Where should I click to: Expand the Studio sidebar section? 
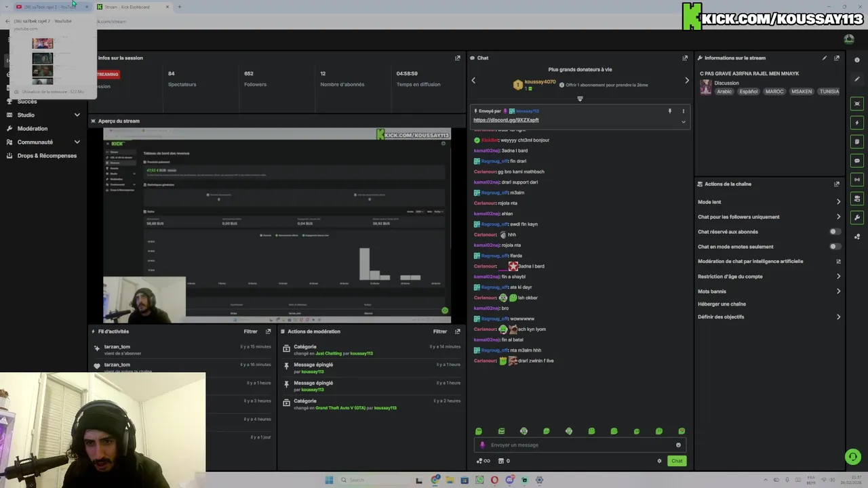pos(77,115)
